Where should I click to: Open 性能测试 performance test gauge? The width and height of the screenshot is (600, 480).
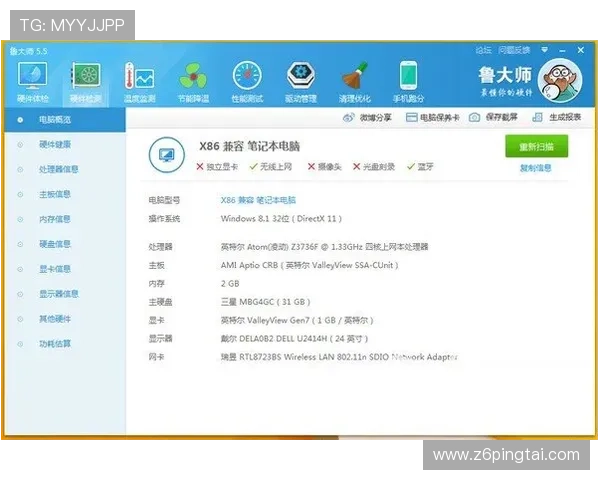[x=247, y=78]
